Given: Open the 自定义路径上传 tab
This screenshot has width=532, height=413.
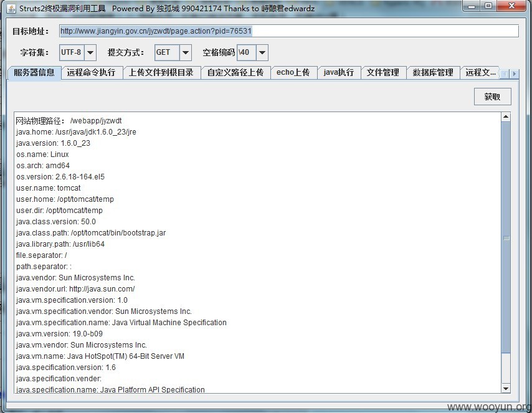Looking at the screenshot, I should click(x=235, y=73).
